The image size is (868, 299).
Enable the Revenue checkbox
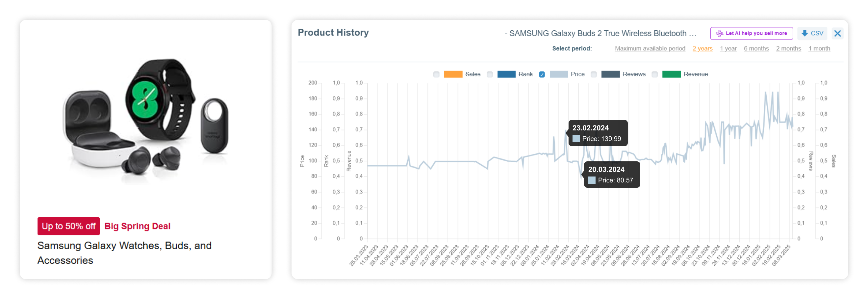655,74
